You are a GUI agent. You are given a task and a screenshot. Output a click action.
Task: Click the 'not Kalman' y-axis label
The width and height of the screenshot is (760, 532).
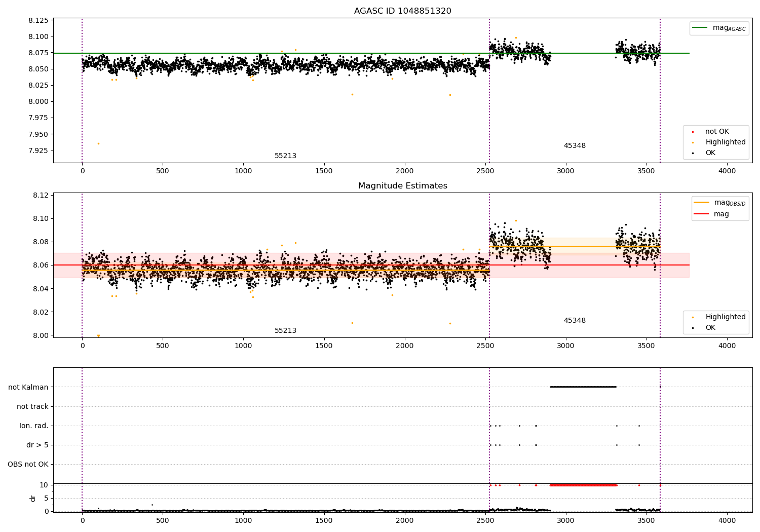(28, 387)
